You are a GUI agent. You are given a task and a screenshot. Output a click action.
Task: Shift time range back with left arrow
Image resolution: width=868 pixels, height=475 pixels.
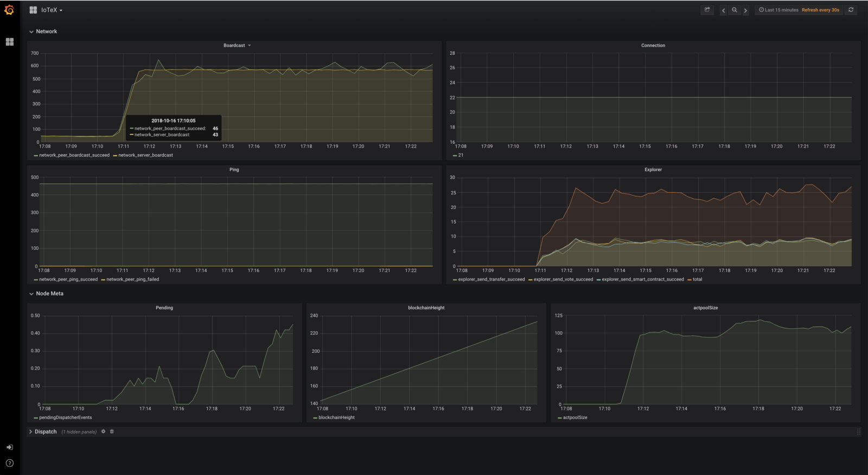(x=723, y=10)
